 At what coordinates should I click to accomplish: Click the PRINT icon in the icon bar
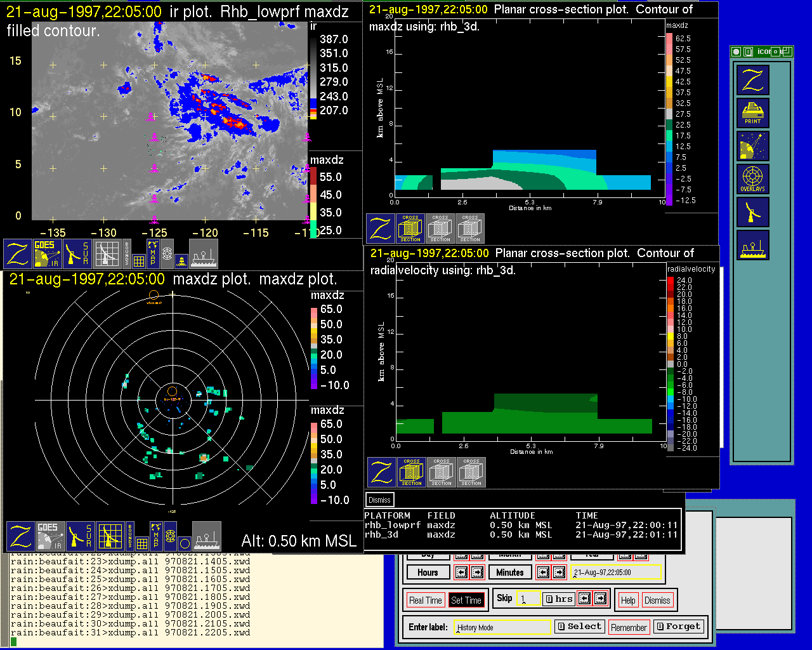coord(752,113)
